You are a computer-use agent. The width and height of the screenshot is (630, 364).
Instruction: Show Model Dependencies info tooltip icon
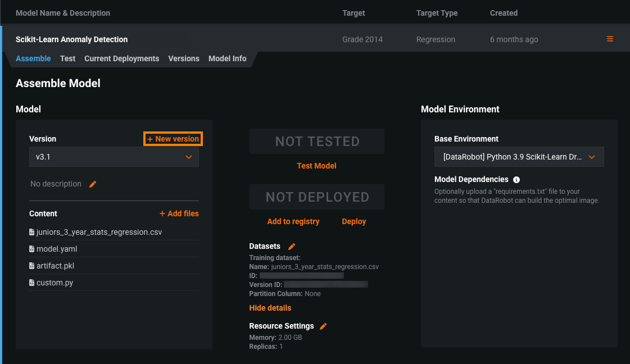tap(516, 180)
